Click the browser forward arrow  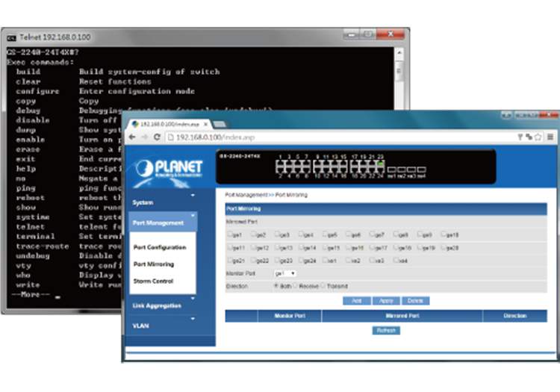coord(145,137)
